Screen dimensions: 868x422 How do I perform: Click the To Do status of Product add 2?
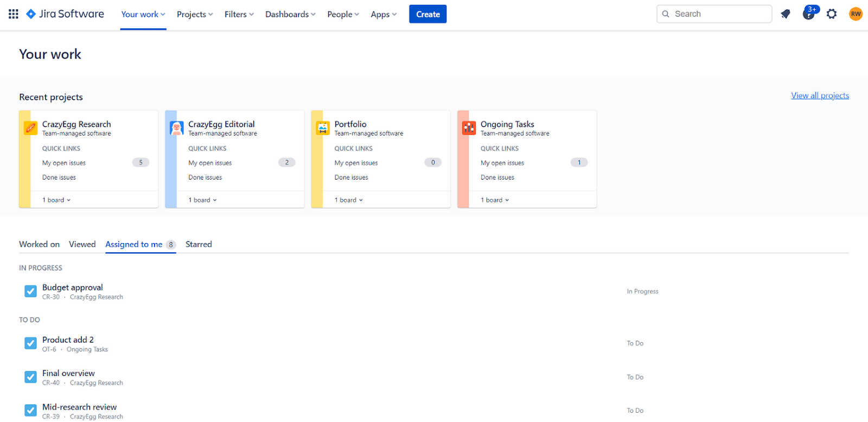(x=635, y=343)
